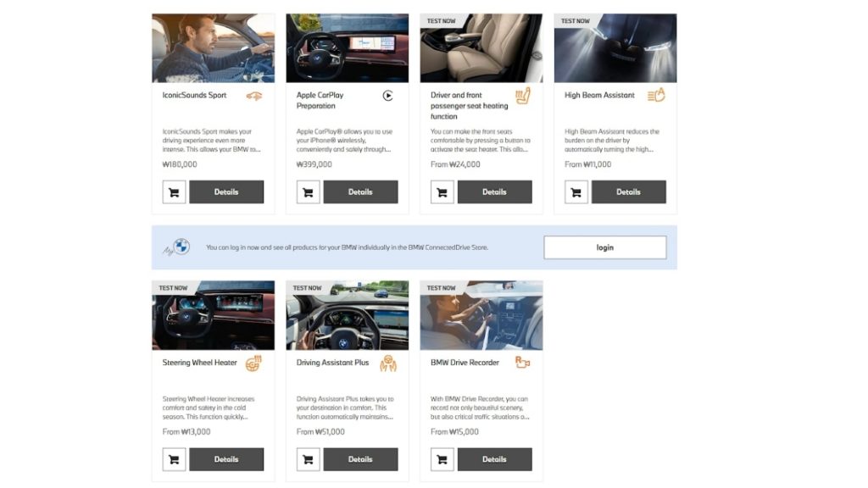This screenshot has height=488, width=868.
Task: View Details for Driving Assistant Plus
Action: [360, 459]
